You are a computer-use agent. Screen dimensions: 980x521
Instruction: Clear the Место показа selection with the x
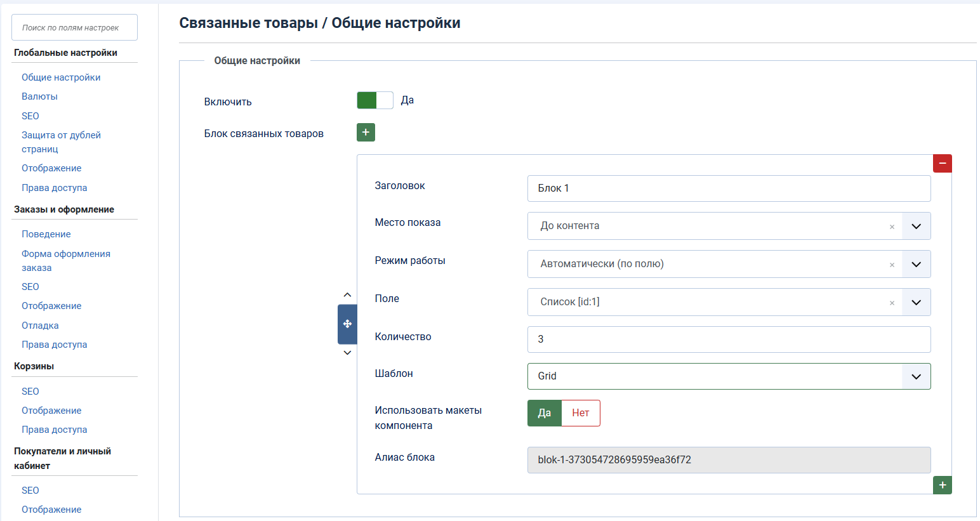pos(892,227)
